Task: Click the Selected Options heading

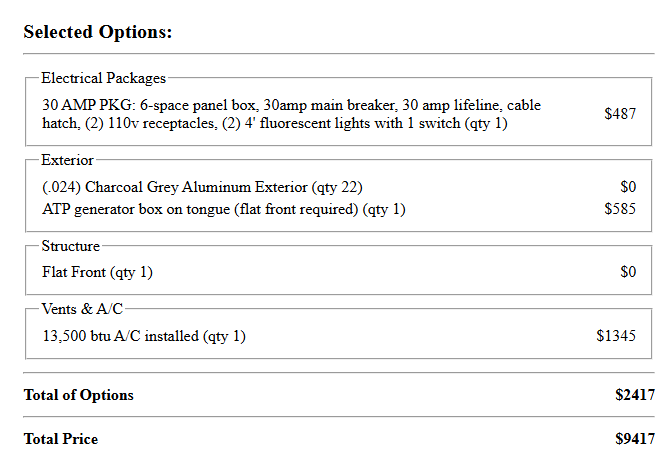Action: pos(98,32)
